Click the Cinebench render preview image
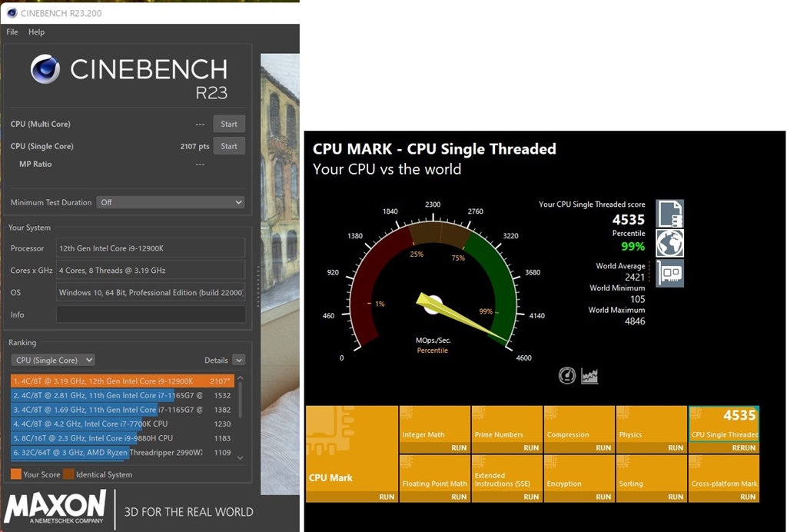Image resolution: width=787 pixels, height=532 pixels. click(280, 274)
